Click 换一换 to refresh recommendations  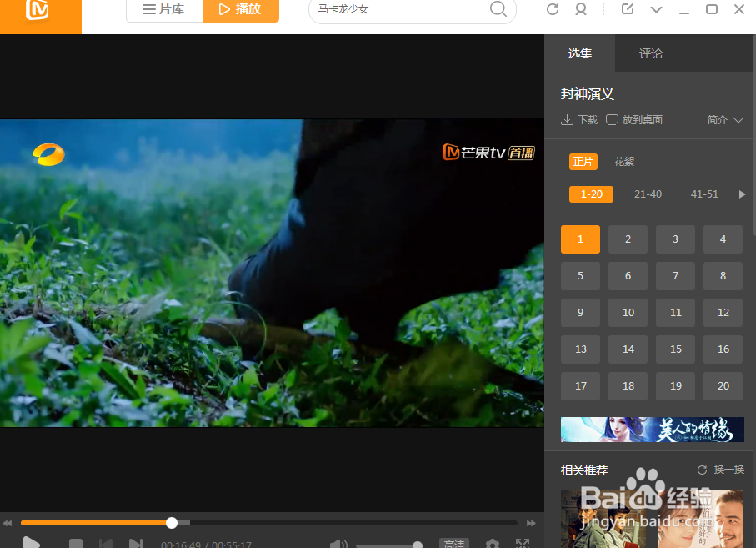(721, 470)
